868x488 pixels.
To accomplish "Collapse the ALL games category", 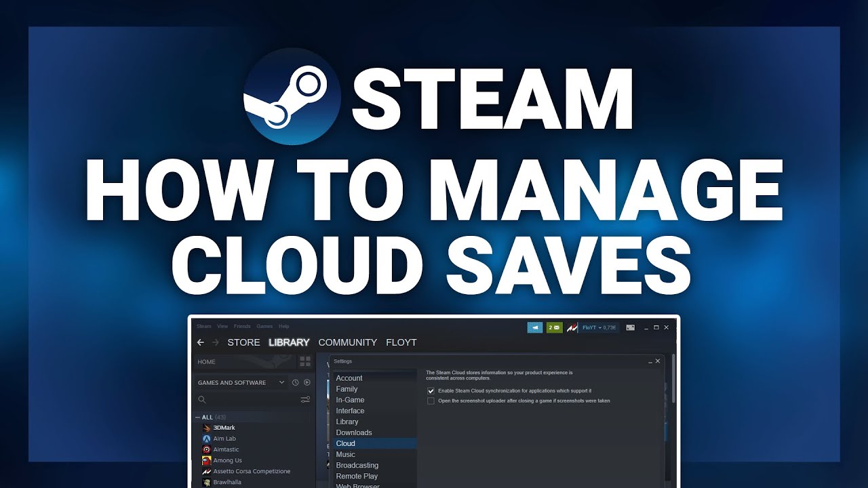I will (x=198, y=417).
